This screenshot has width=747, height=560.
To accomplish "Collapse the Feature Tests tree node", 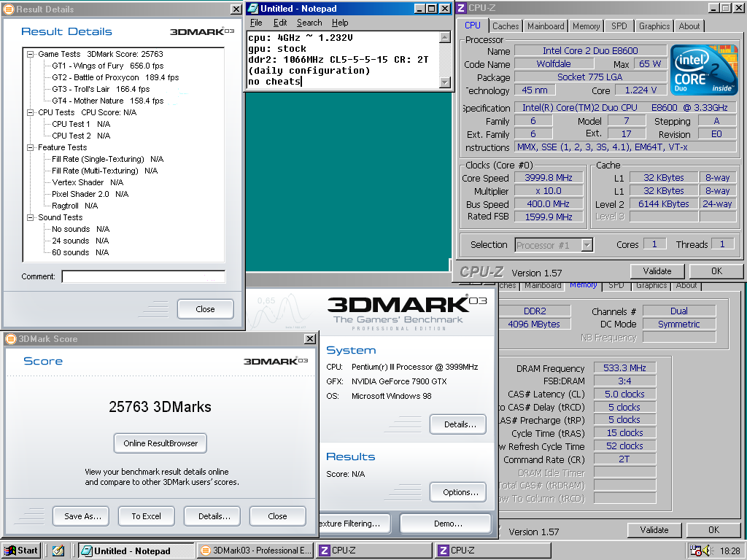I will [x=31, y=147].
